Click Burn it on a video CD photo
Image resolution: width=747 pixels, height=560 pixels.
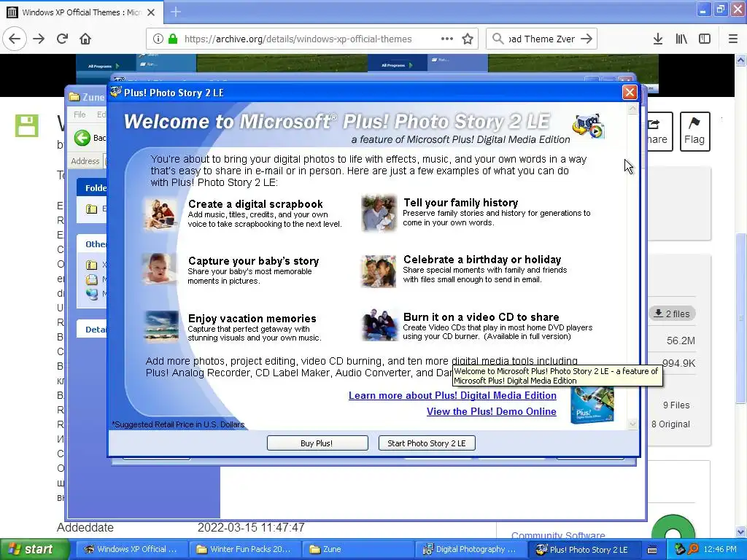tap(379, 324)
